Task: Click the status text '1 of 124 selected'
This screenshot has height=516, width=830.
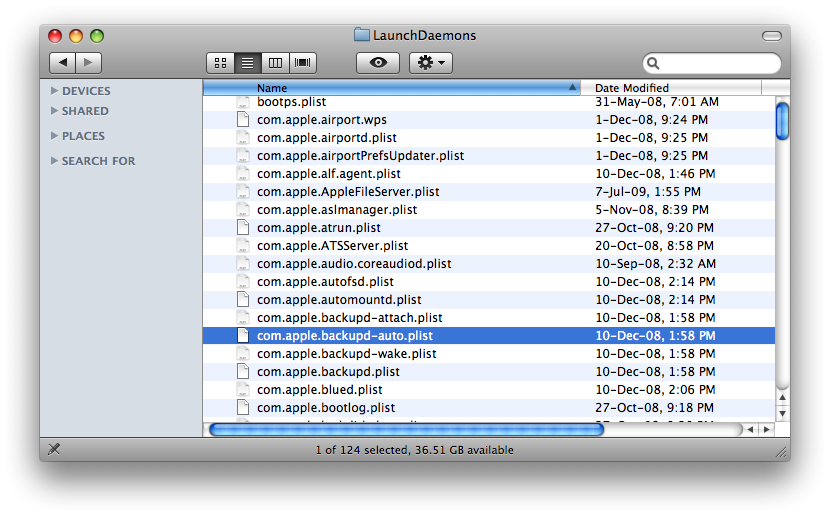Action: coord(360,450)
